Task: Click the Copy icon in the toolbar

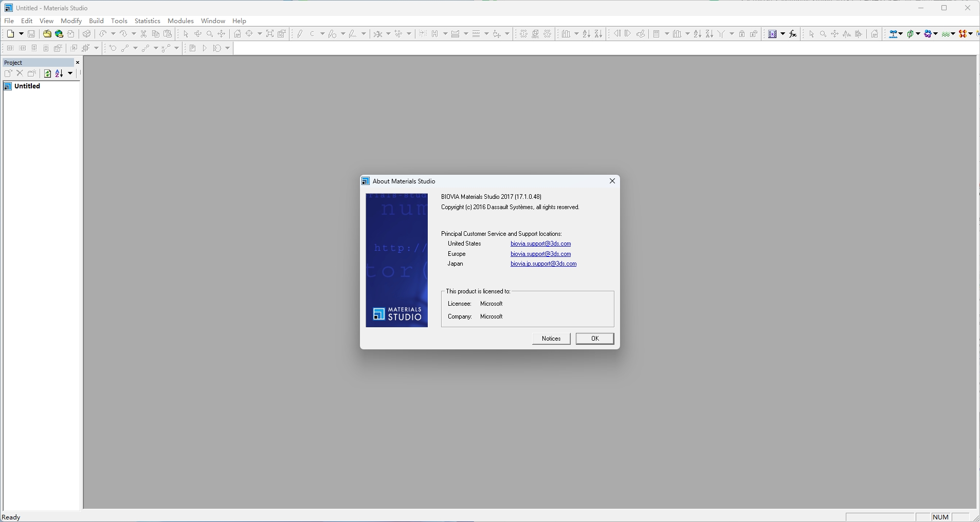Action: pos(155,34)
